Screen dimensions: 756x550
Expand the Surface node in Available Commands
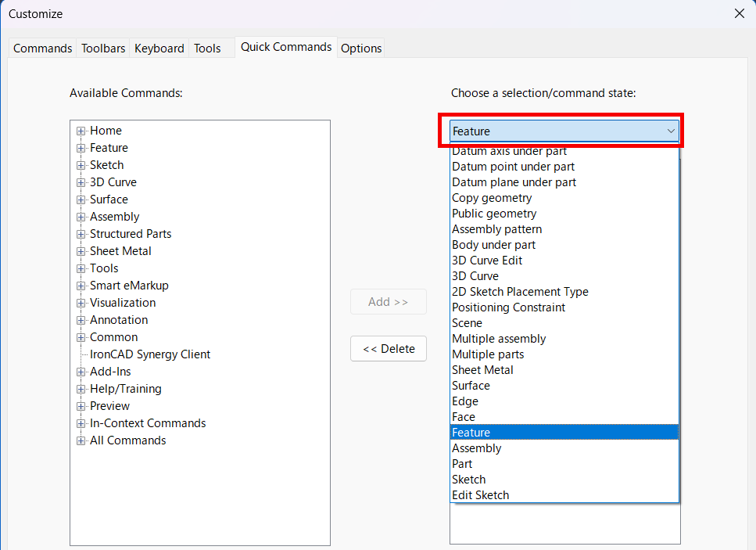pyautogui.click(x=81, y=200)
